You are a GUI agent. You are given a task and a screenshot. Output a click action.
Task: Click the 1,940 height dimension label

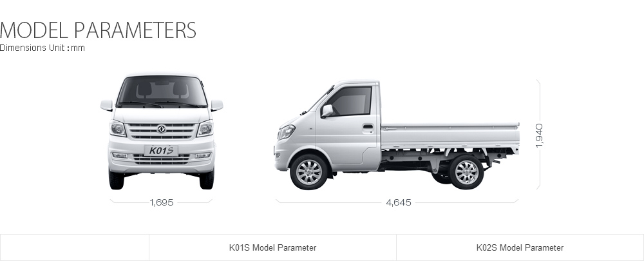pos(539,135)
